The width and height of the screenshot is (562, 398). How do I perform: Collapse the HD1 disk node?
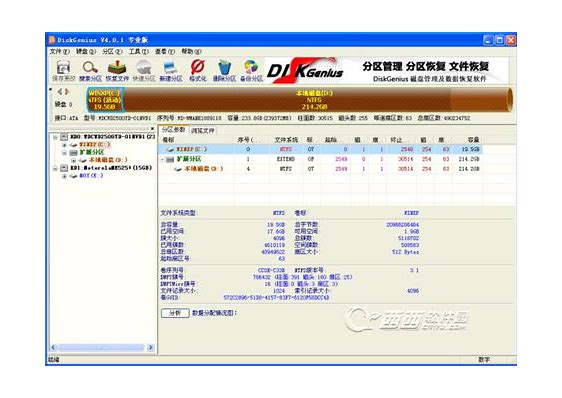point(55,168)
